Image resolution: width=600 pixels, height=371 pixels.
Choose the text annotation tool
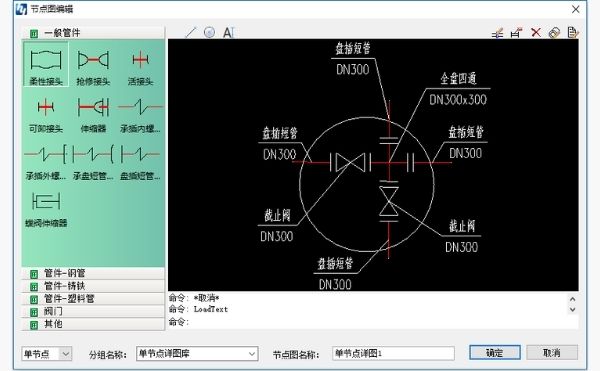click(x=228, y=33)
